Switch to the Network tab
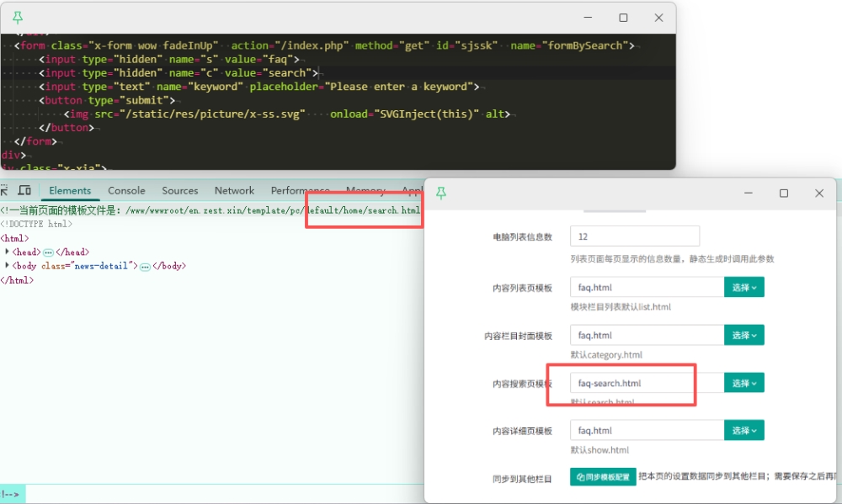Image resolution: width=842 pixels, height=504 pixels. [x=234, y=191]
